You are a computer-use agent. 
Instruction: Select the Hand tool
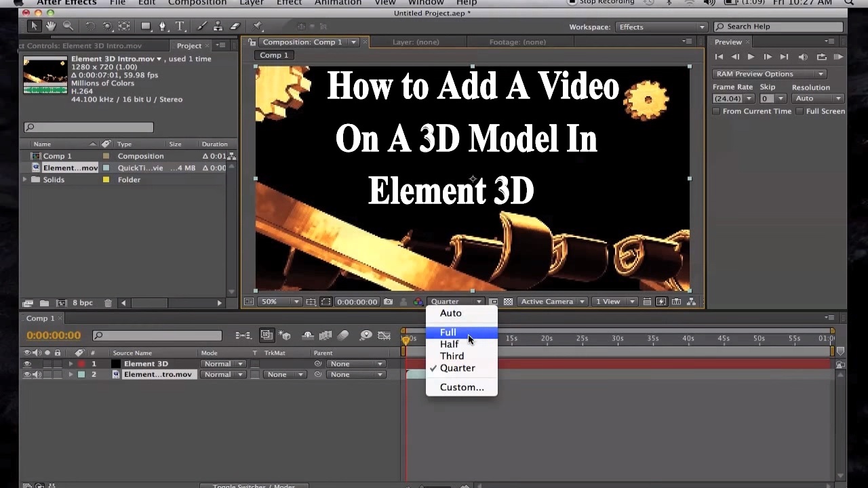pyautogui.click(x=51, y=26)
